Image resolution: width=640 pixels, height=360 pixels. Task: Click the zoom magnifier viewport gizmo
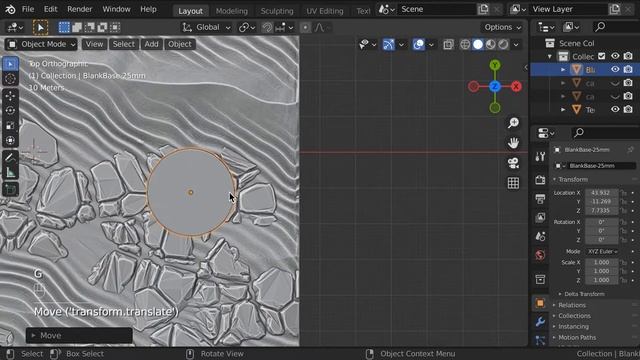point(513,122)
